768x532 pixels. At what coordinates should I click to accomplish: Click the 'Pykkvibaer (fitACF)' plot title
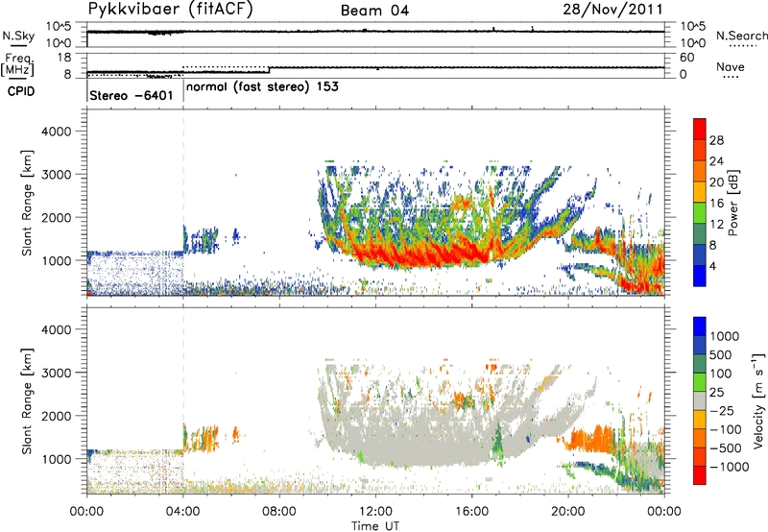tap(170, 10)
